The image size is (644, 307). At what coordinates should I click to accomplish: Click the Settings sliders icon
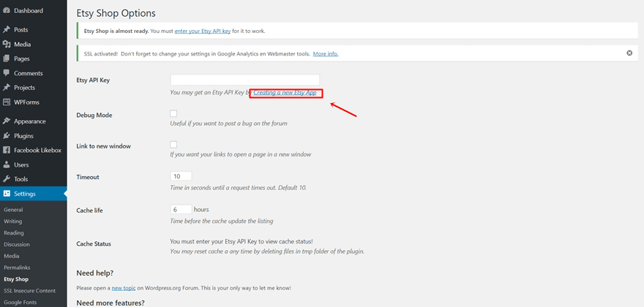point(6,194)
